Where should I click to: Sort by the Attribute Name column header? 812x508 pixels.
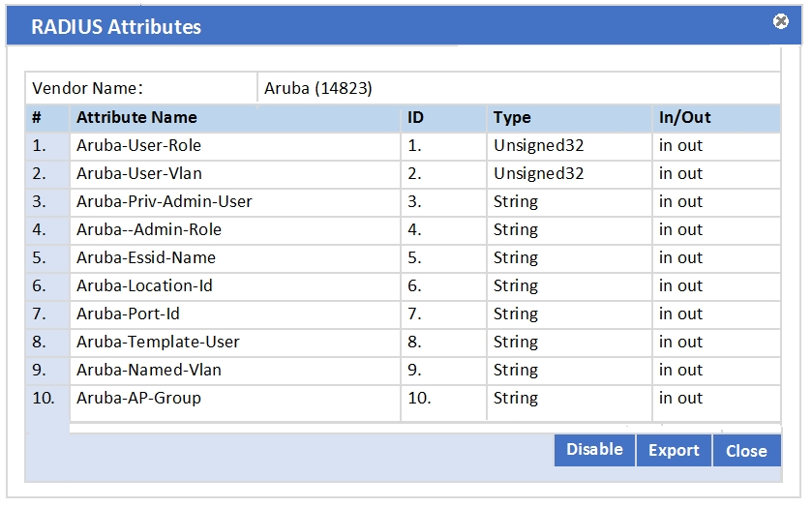point(136,118)
